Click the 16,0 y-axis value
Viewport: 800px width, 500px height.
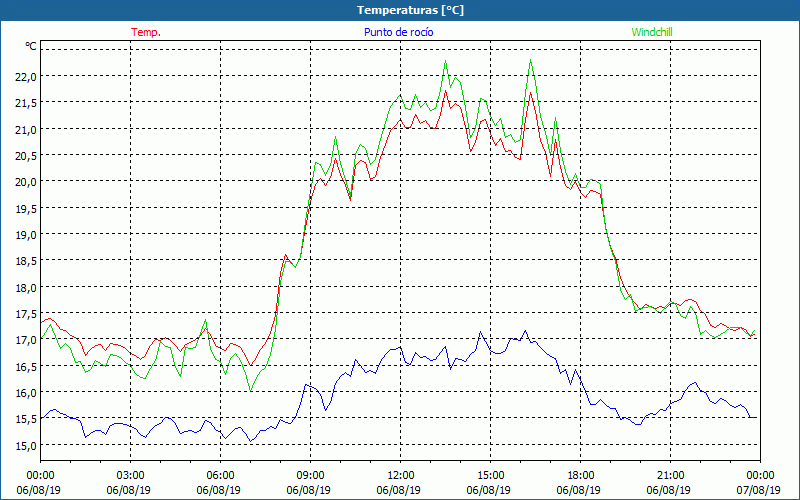25,393
